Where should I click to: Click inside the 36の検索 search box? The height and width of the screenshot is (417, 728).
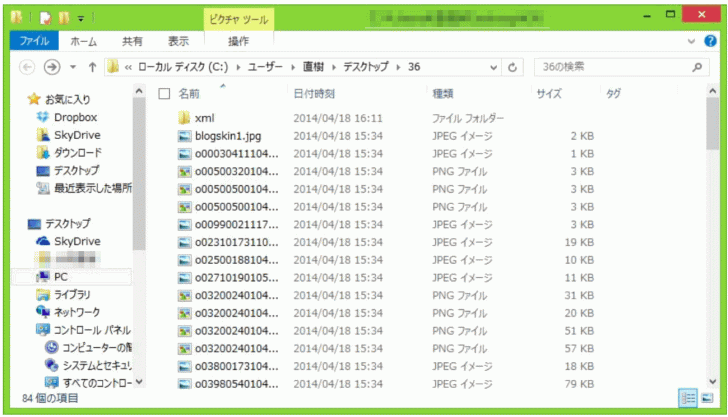click(x=610, y=67)
